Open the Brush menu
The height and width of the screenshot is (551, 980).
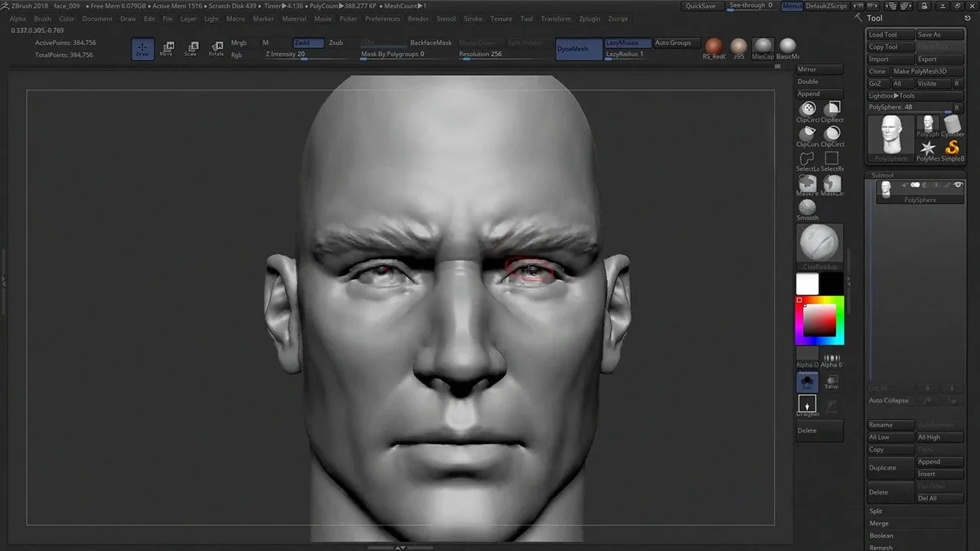[x=43, y=18]
